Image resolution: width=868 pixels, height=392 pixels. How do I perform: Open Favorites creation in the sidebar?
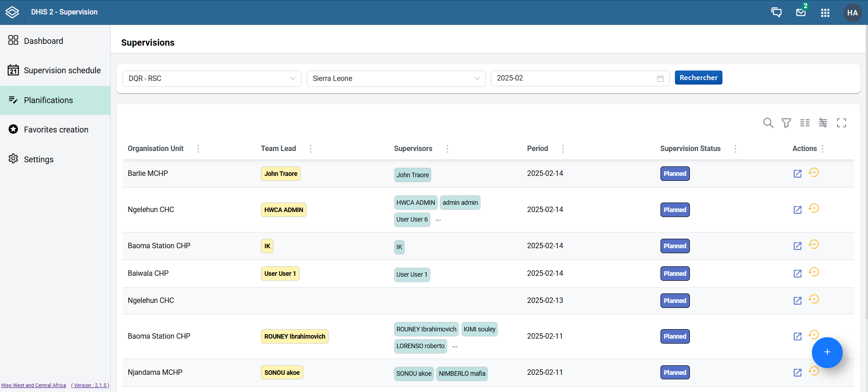pos(55,130)
